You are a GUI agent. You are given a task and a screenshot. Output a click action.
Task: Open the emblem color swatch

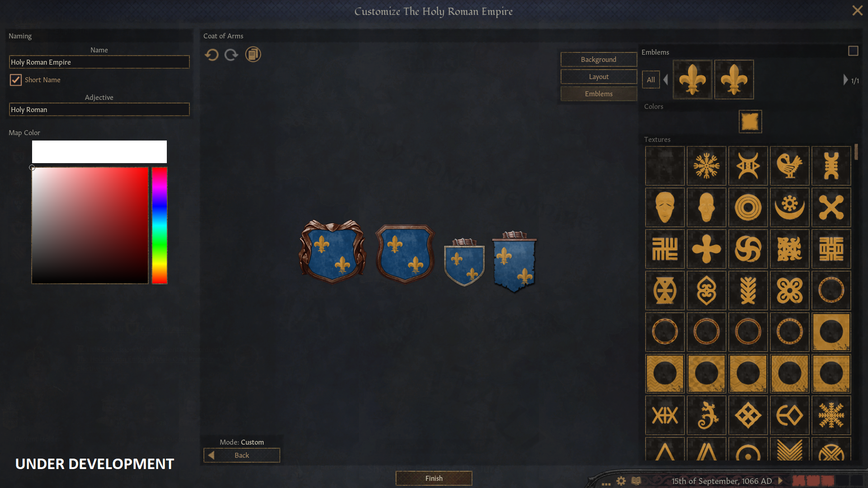click(x=750, y=122)
